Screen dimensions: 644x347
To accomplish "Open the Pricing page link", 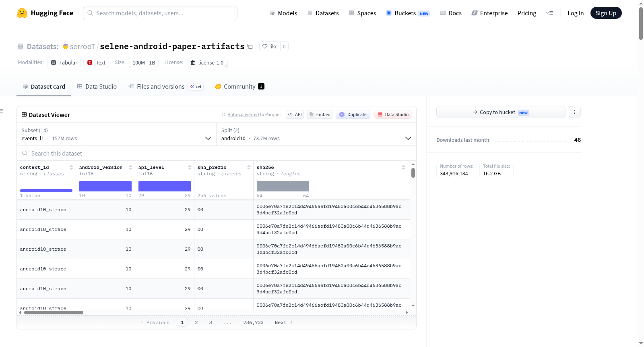I will tap(527, 13).
